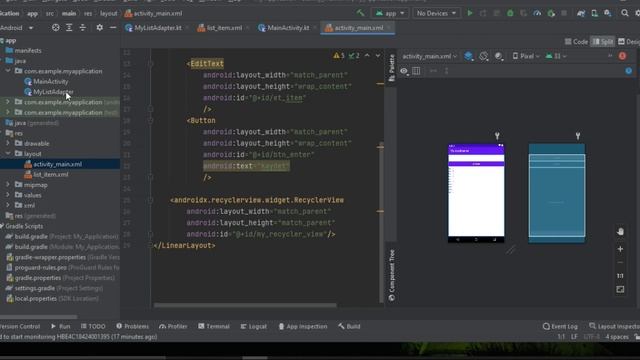The image size is (640, 360).
Task: Open the Profiler tool window
Action: [x=173, y=326]
